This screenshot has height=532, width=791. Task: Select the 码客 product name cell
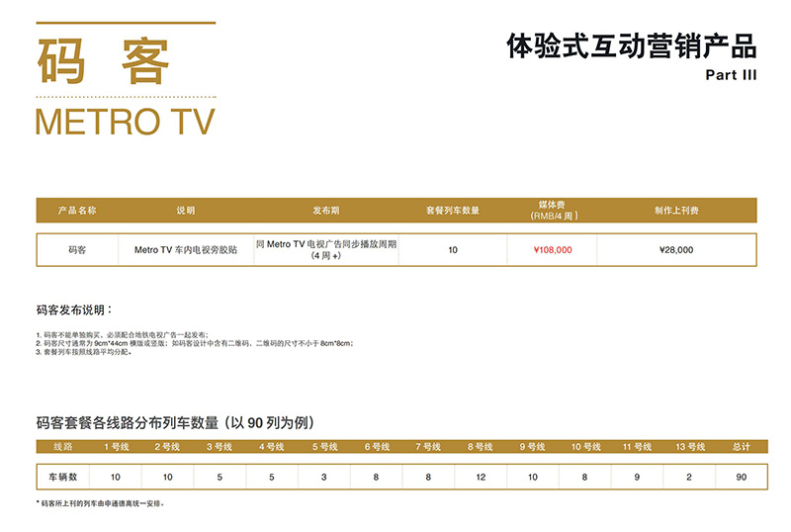[77, 250]
